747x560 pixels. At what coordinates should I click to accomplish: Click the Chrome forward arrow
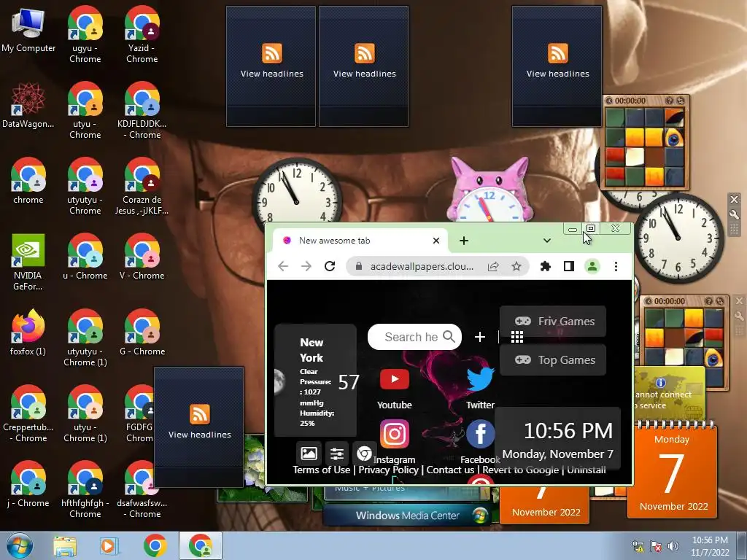[x=306, y=266]
